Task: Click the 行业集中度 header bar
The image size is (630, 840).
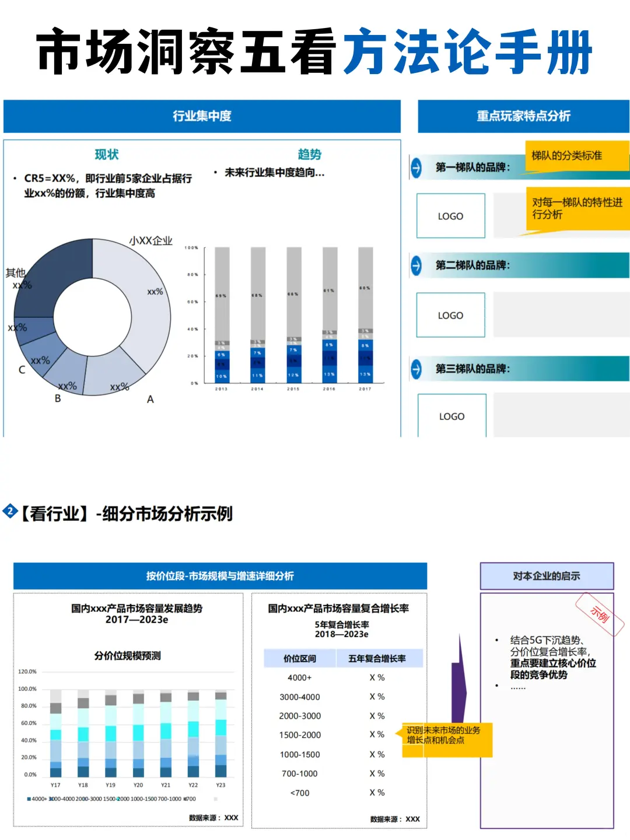Action: pos(202,116)
